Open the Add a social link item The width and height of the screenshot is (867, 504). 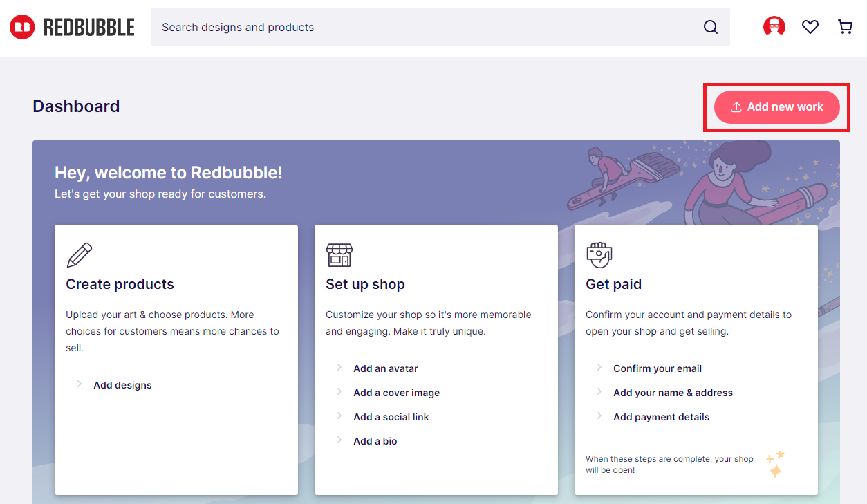point(391,417)
